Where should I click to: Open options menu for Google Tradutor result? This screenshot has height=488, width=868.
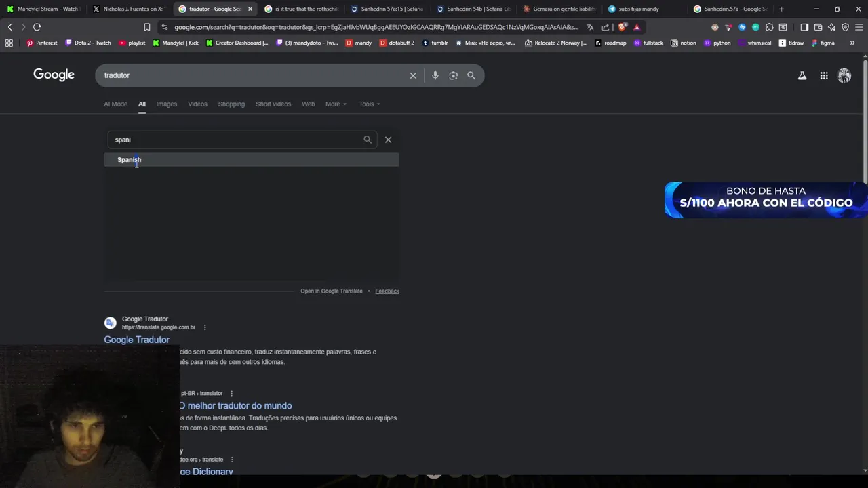click(x=205, y=327)
